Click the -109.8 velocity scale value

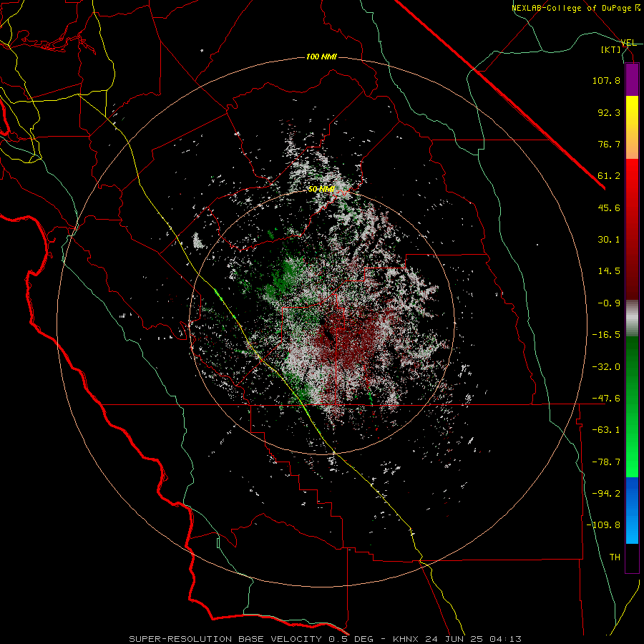click(x=603, y=525)
